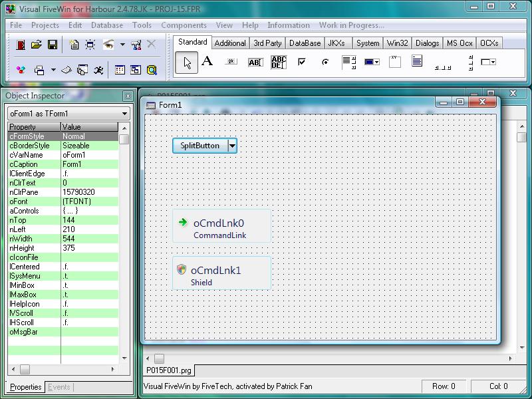
Task: Select the multi-line ABC DE memo component
Action: coord(279,62)
